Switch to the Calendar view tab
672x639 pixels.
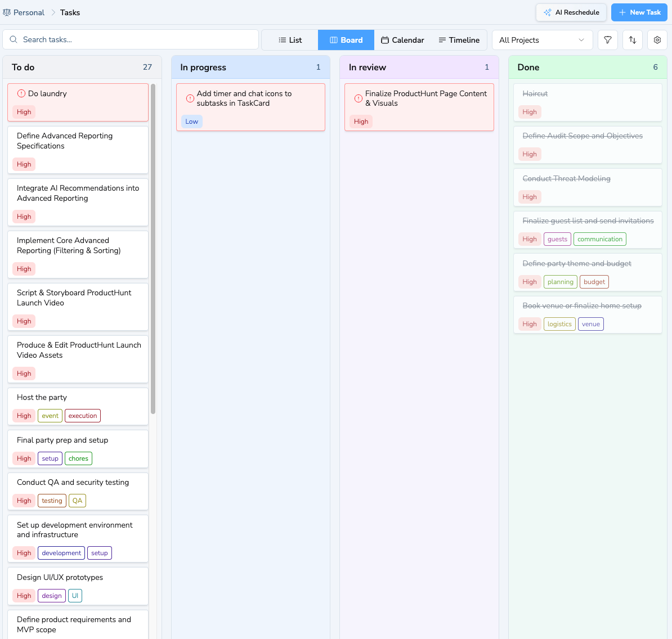(x=402, y=40)
